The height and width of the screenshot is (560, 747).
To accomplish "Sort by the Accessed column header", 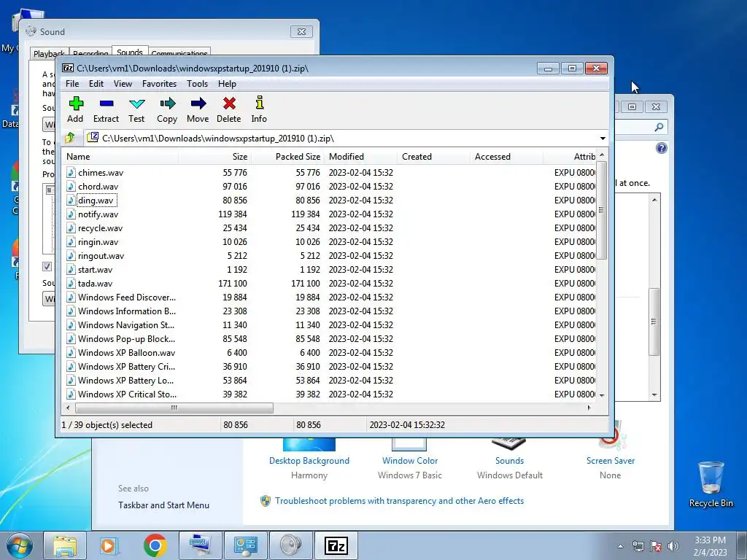I will pos(506,157).
